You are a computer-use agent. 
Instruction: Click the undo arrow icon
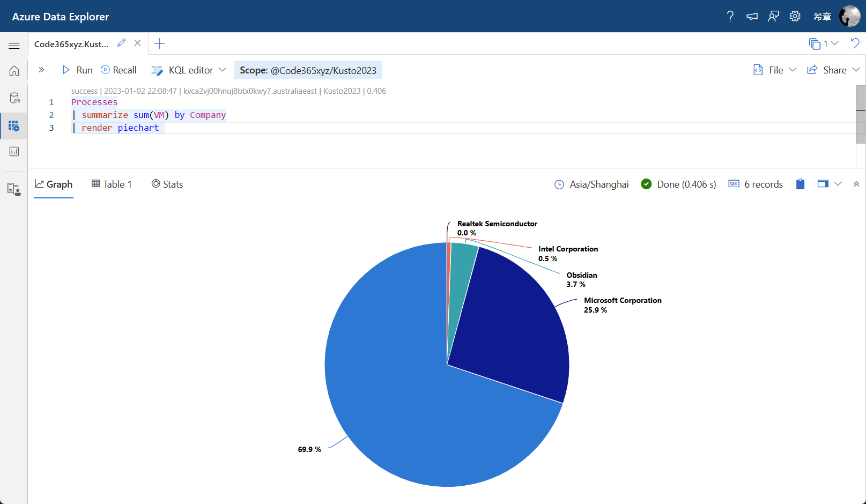(x=855, y=43)
